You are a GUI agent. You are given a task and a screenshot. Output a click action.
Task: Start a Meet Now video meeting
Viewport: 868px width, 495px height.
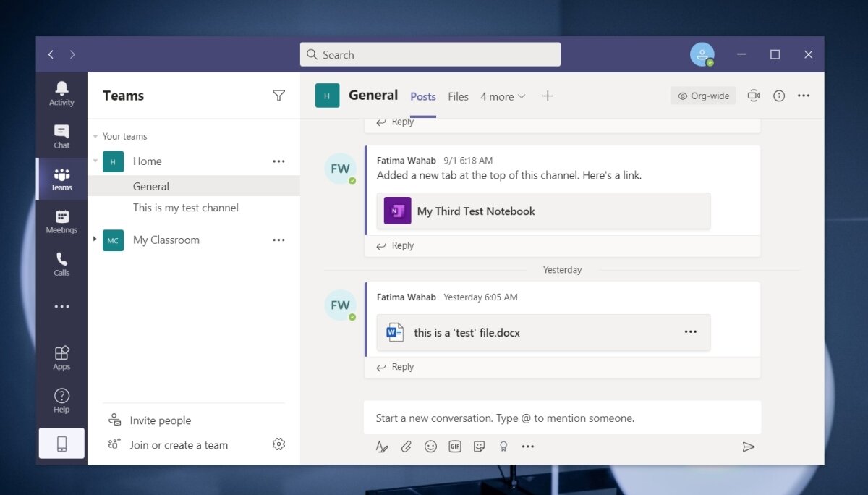click(x=754, y=95)
